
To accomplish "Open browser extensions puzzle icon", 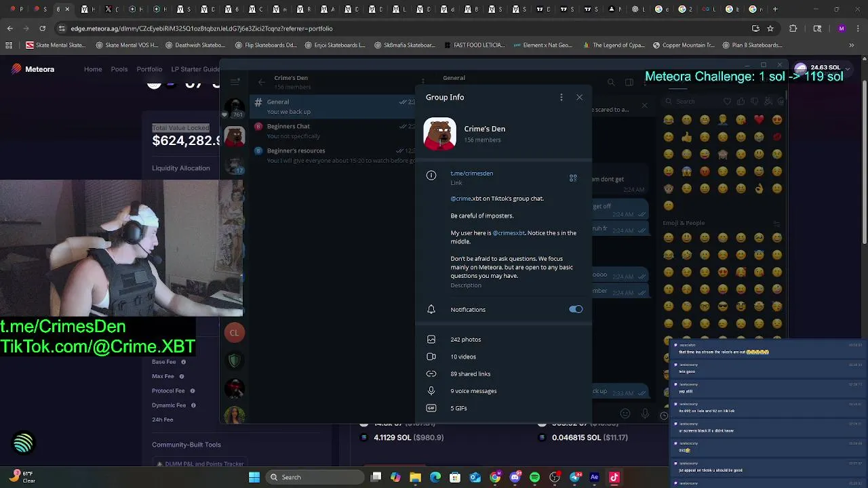I will tap(793, 28).
